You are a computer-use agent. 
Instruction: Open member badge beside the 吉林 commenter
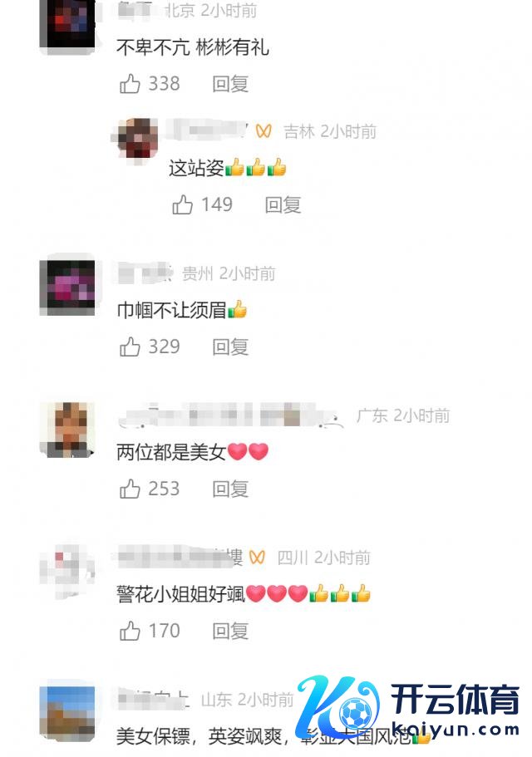[x=264, y=130]
